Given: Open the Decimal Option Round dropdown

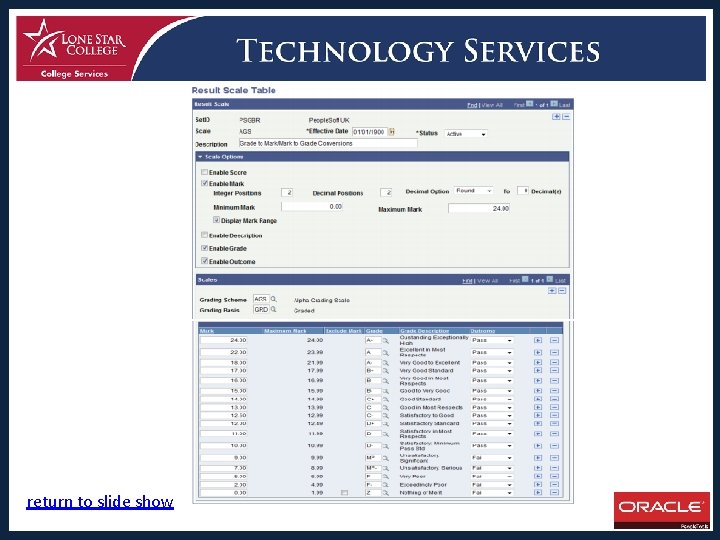Looking at the screenshot, I should (473, 191).
